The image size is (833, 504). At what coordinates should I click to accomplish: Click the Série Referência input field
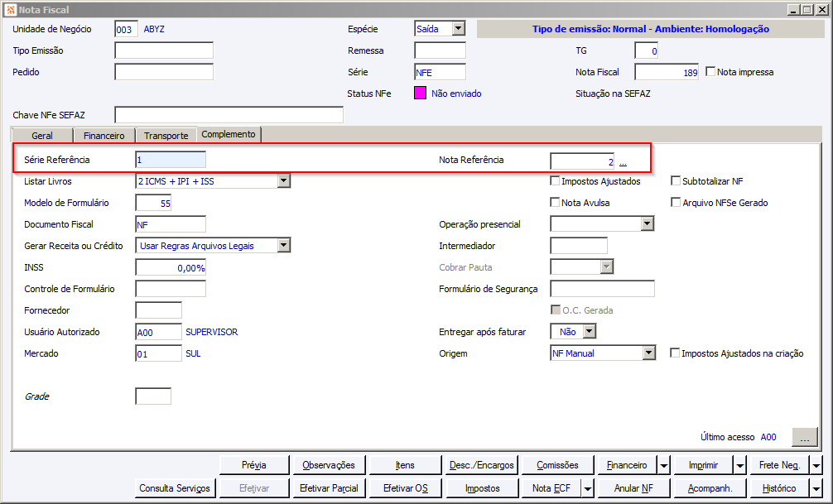coord(171,160)
